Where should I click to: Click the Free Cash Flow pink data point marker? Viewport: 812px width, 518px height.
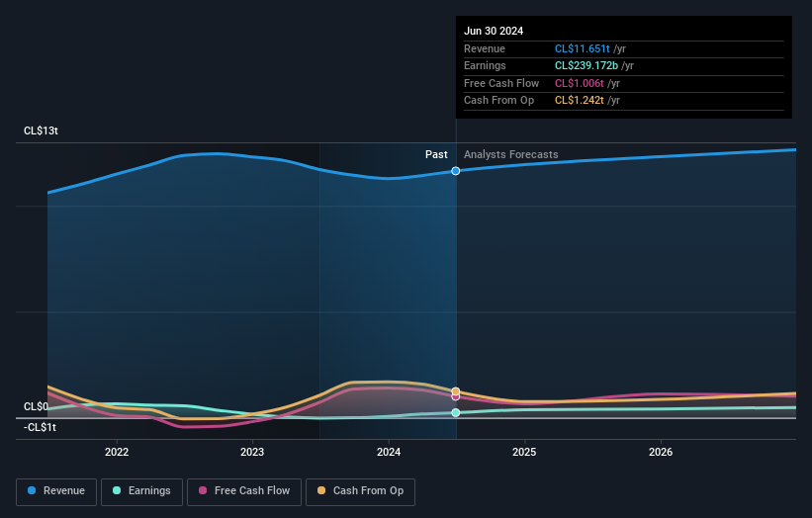tap(456, 397)
